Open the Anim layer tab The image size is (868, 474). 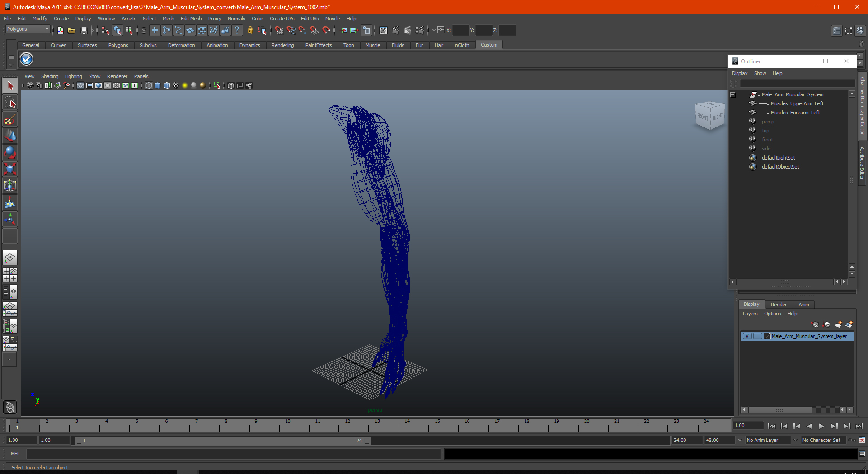point(803,305)
